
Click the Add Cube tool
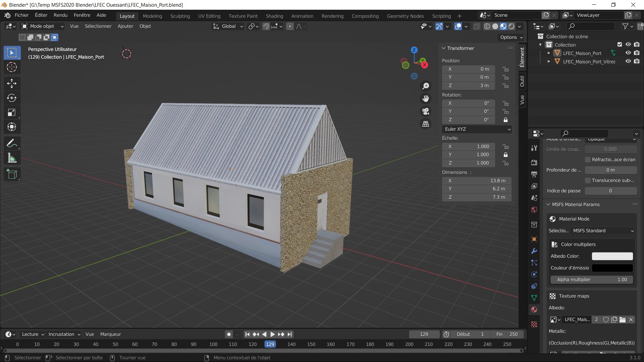(x=12, y=174)
